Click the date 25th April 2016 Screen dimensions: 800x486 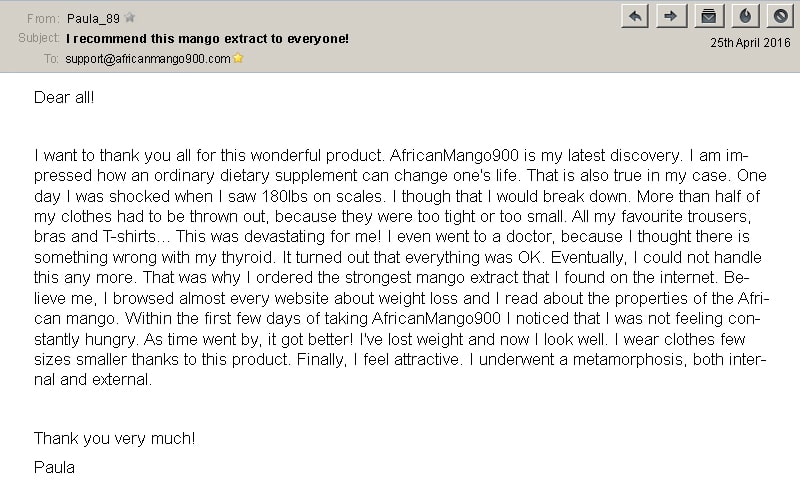click(x=750, y=43)
